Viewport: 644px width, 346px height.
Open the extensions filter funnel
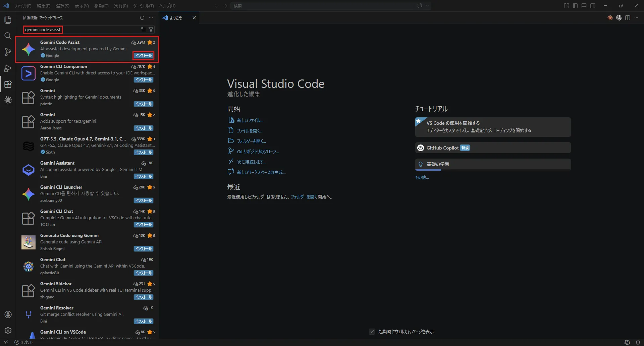151,30
